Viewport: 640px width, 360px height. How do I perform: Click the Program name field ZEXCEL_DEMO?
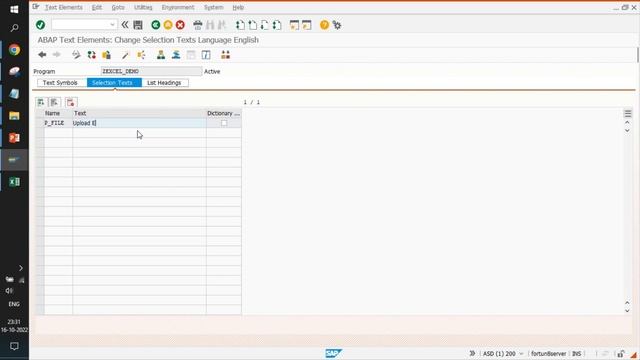point(151,71)
